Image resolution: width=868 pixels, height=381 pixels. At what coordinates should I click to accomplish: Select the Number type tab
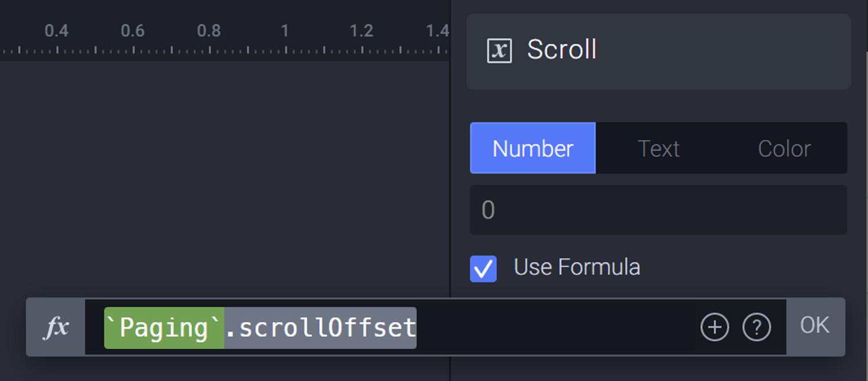point(533,148)
